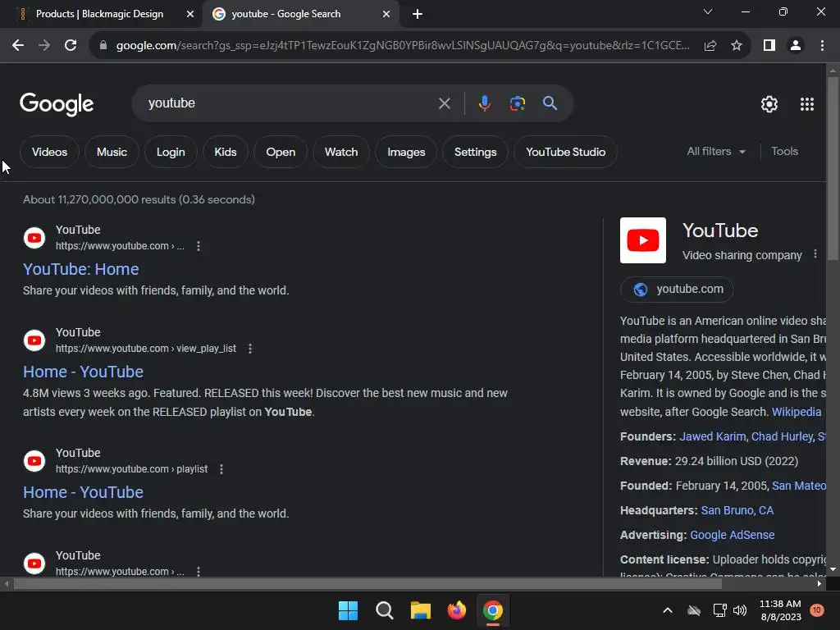
Task: Click the network status tray icon
Action: (x=719, y=610)
